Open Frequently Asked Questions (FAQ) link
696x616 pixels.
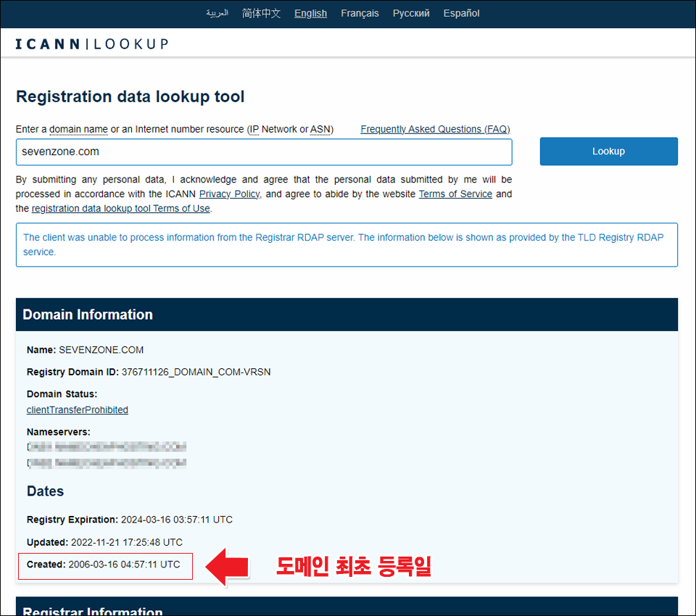pos(435,129)
